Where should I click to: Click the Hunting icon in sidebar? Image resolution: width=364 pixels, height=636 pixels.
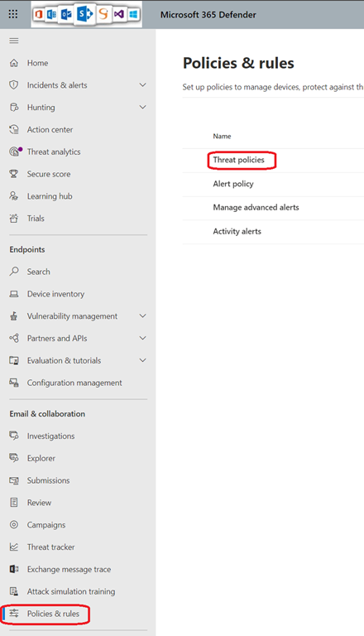[14, 108]
